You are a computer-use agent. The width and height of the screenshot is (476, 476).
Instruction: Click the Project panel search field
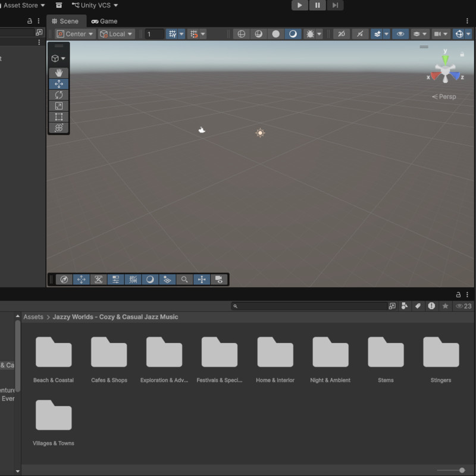(310, 306)
